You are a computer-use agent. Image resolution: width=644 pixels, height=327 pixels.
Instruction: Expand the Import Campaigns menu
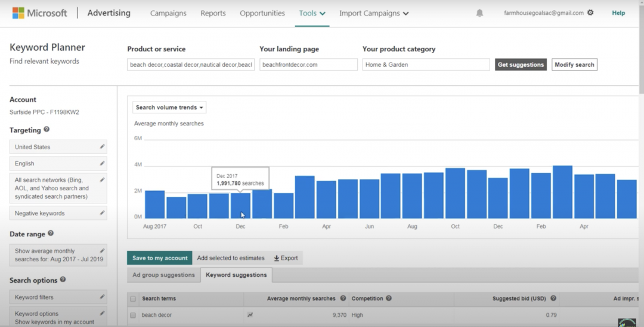pyautogui.click(x=374, y=13)
